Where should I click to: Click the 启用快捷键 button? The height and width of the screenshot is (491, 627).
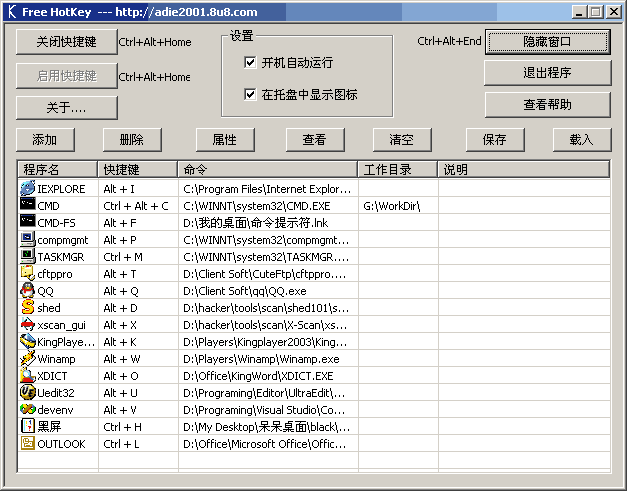[x=67, y=76]
